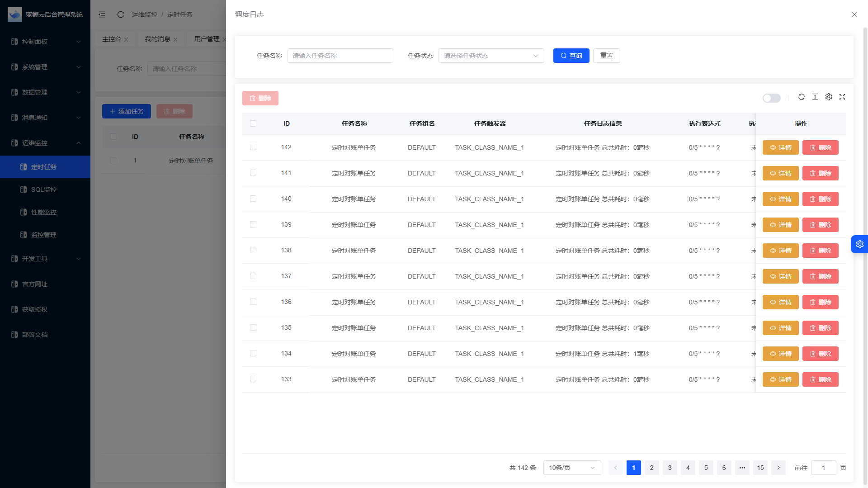
Task: Open table density (row height) icon
Action: click(x=815, y=97)
